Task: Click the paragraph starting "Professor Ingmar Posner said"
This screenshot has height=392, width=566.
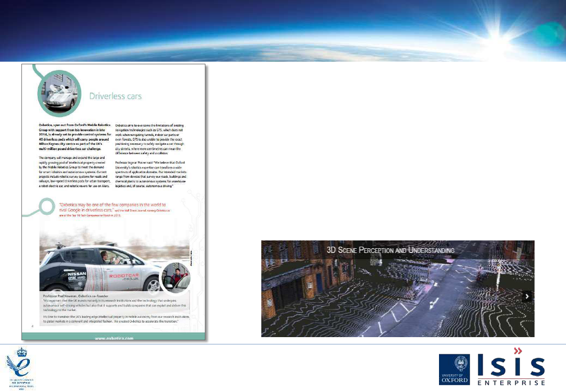Action: tap(151, 175)
